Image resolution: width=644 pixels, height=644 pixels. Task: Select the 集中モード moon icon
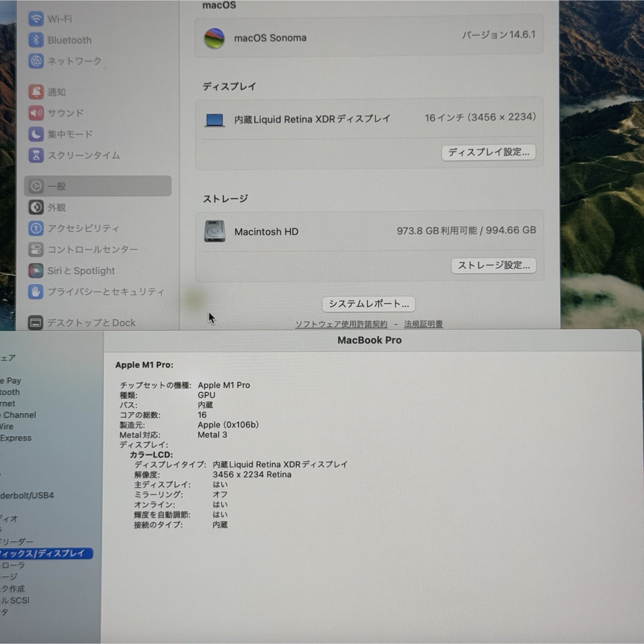click(36, 134)
